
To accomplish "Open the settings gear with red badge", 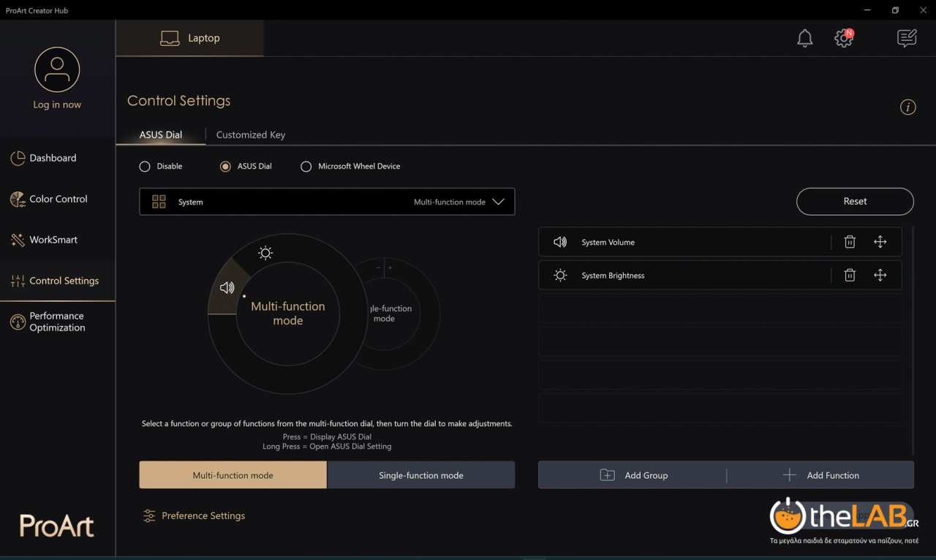I will tap(842, 38).
